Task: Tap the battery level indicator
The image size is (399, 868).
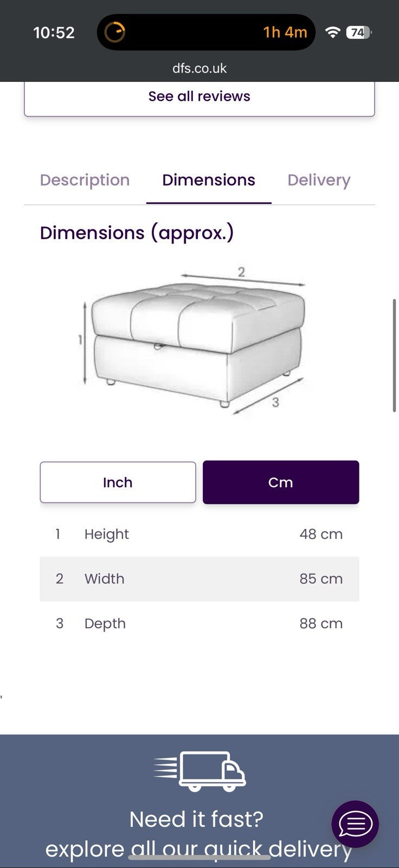Action: (x=358, y=32)
